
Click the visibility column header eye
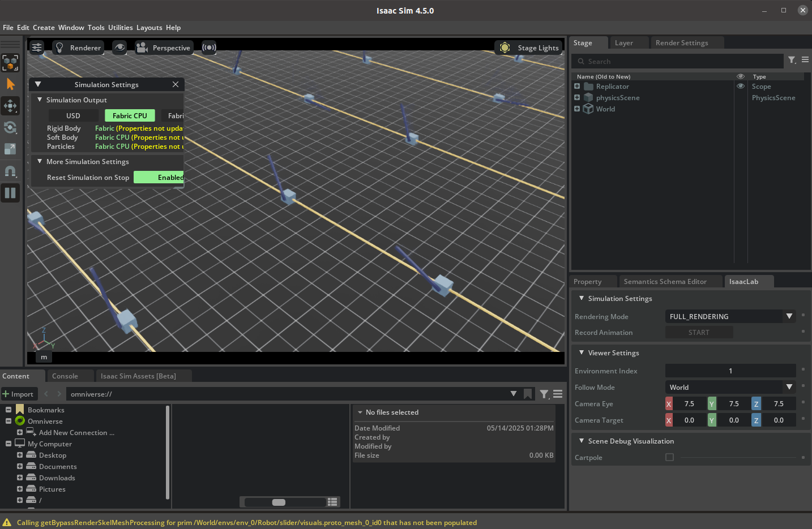click(740, 76)
